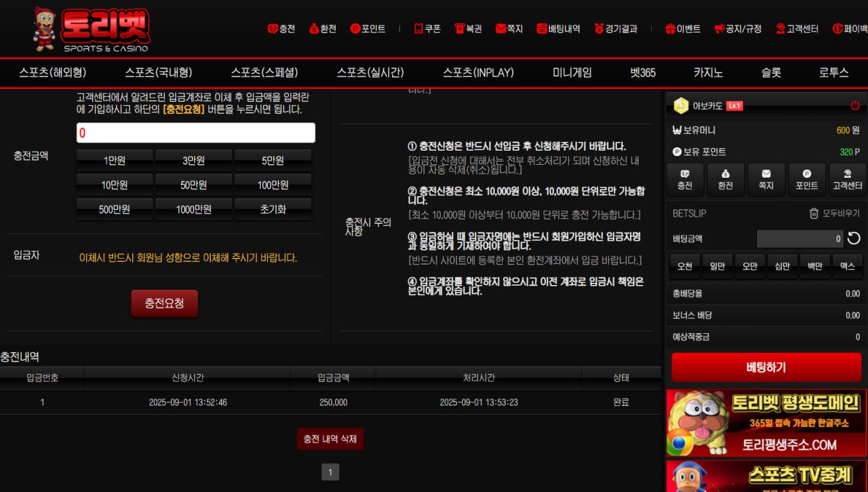868x492 pixels.
Task: Click the red power logout icon
Action: click(x=854, y=106)
